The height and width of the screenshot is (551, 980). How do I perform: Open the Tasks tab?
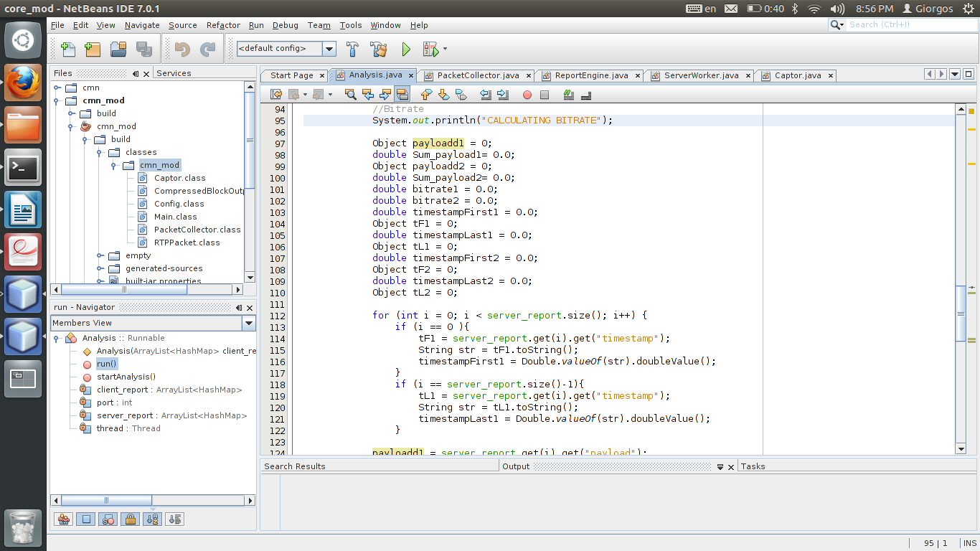753,466
